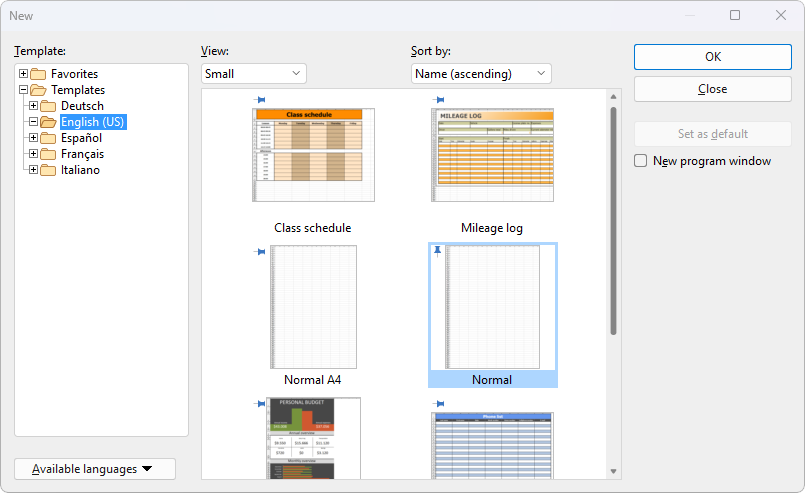Expand the Favorites tree node
Image resolution: width=805 pixels, height=493 pixels.
tap(24, 74)
